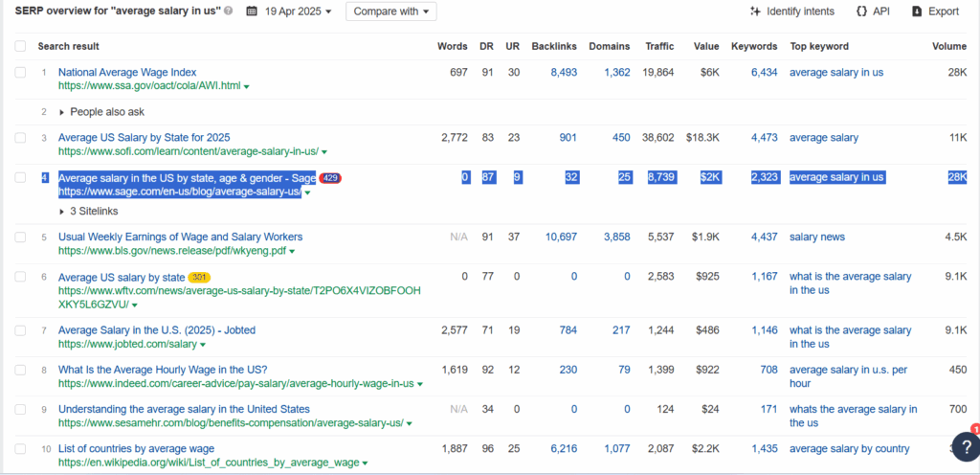Click the 429 badge on Sage result

tap(330, 178)
